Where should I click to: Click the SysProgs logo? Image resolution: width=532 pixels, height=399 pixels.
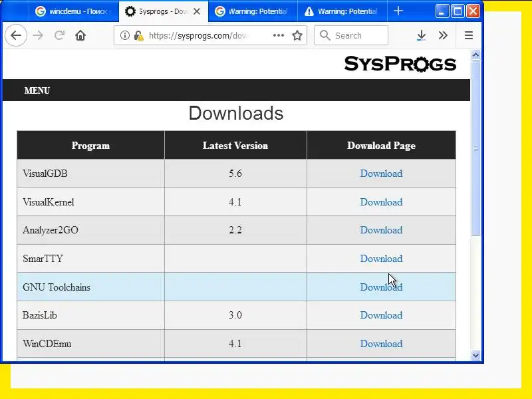(400, 64)
